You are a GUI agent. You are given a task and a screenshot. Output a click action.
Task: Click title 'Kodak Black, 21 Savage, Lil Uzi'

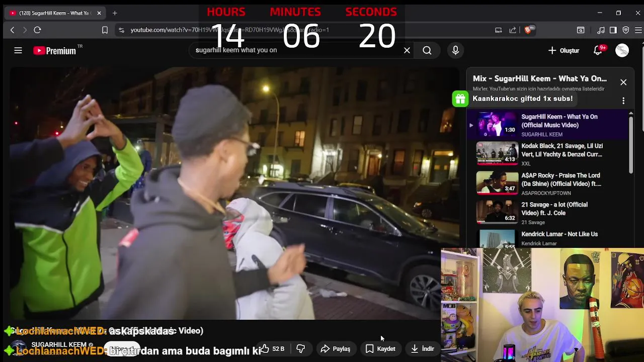(x=562, y=150)
